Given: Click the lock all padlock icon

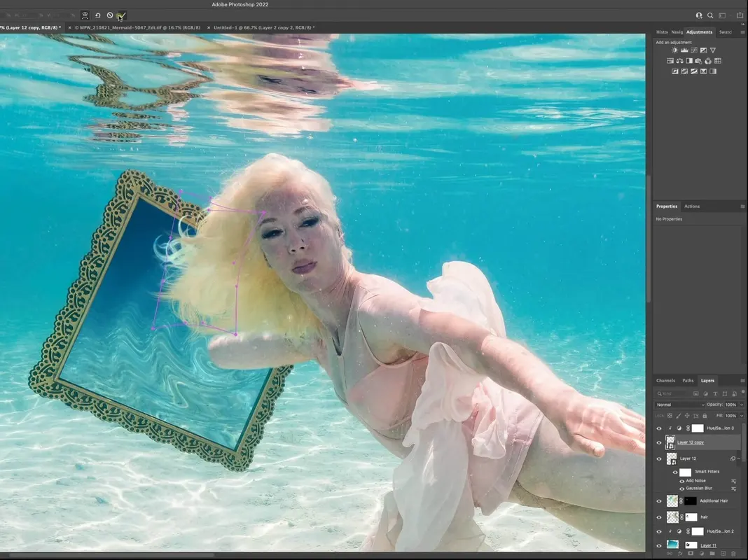Looking at the screenshot, I should (x=705, y=416).
